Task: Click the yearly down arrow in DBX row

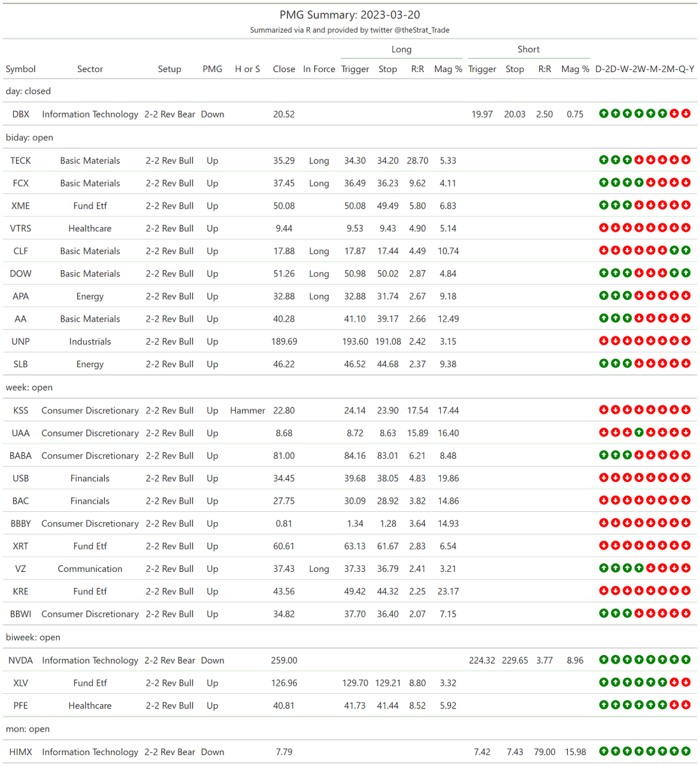Action: pos(686,114)
